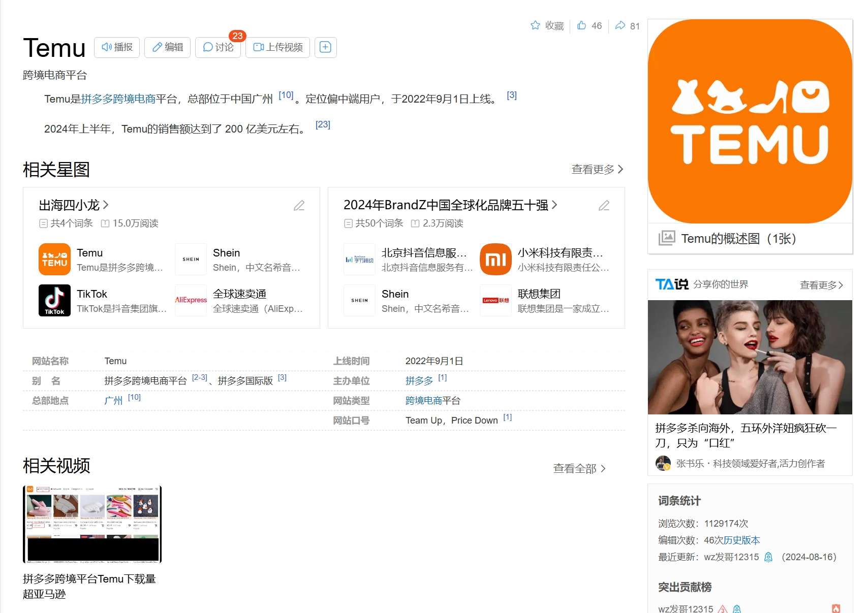868x613 pixels.
Task: Open the three women lipstick article image
Action: click(750, 358)
